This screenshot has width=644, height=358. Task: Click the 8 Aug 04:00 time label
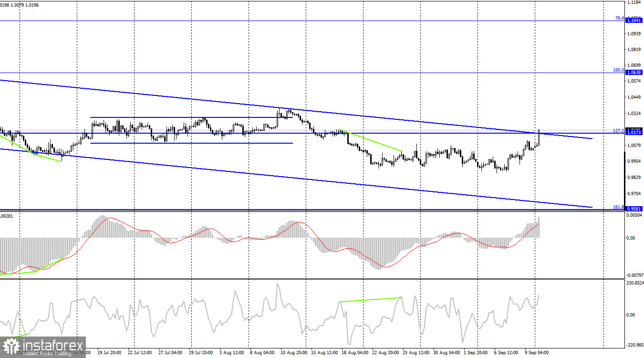click(x=262, y=353)
